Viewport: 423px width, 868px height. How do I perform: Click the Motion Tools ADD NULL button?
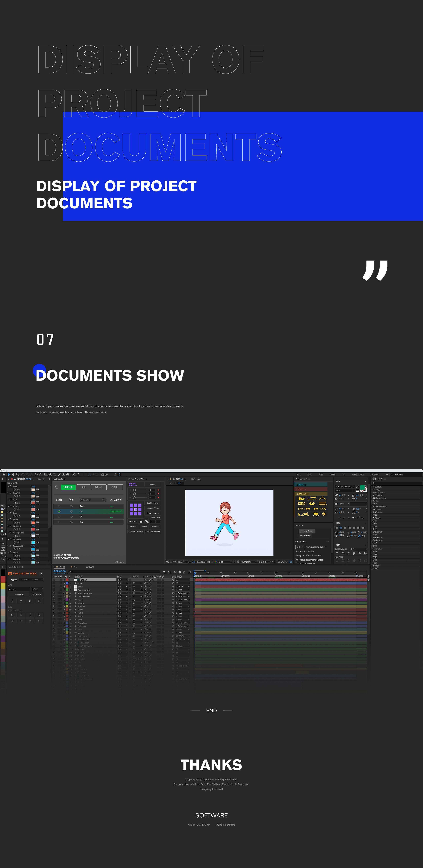tap(155, 526)
